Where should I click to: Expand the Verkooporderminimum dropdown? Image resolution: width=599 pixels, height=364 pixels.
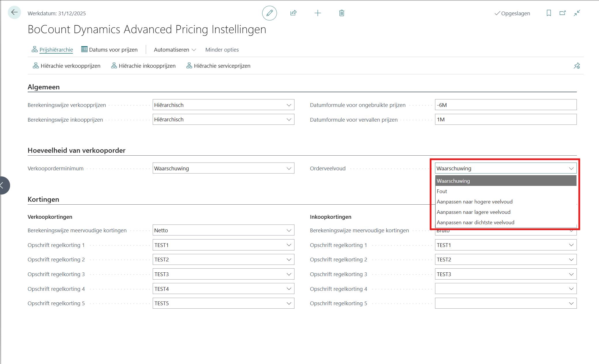point(289,169)
